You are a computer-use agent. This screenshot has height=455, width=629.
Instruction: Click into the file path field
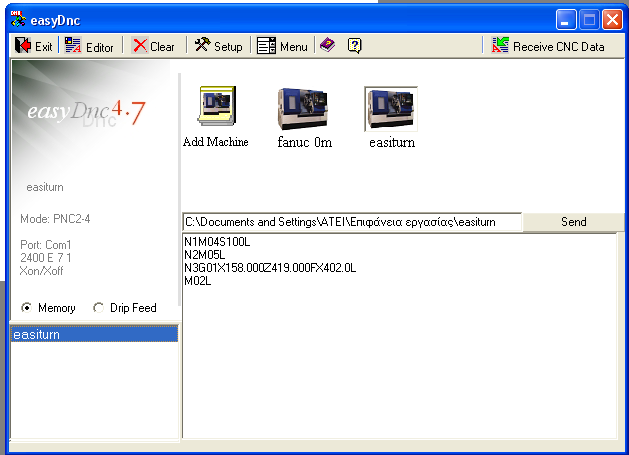point(352,222)
